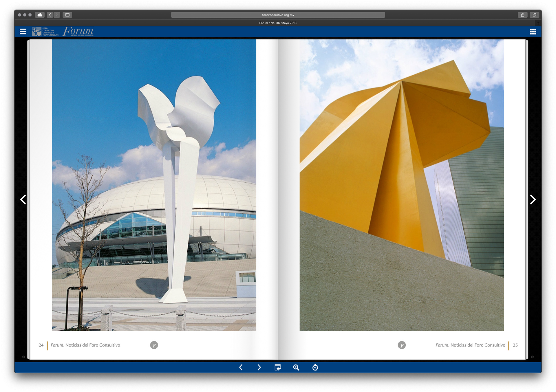Select the Forum No. 36 Mayo 2018 tab

(278, 23)
